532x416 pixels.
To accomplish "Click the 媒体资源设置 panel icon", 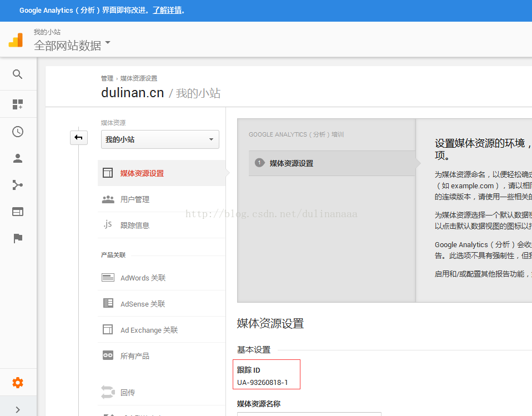I will pos(108,173).
